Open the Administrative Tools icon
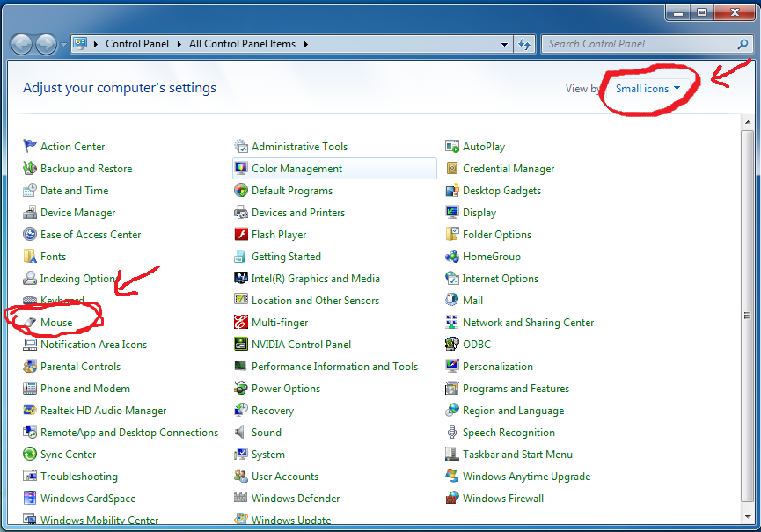Screen dimensions: 761x532 tap(241, 146)
